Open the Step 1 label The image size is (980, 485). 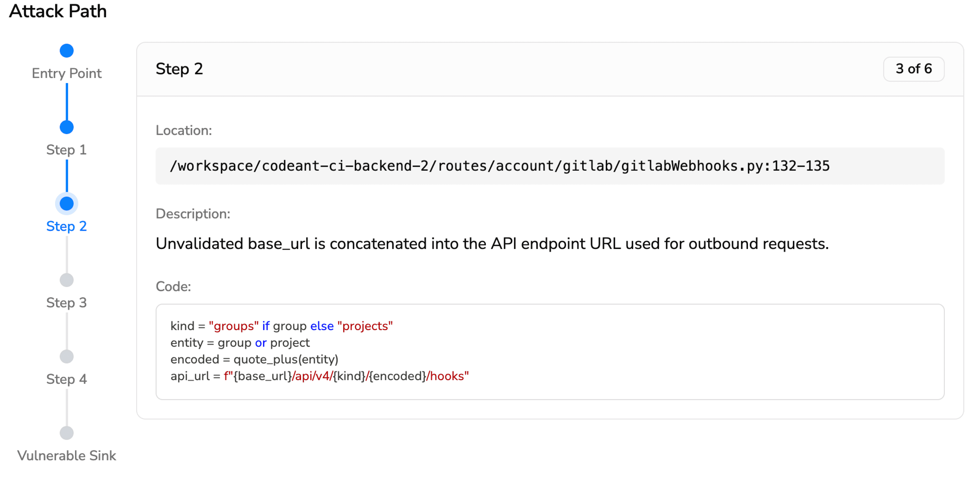(66, 150)
